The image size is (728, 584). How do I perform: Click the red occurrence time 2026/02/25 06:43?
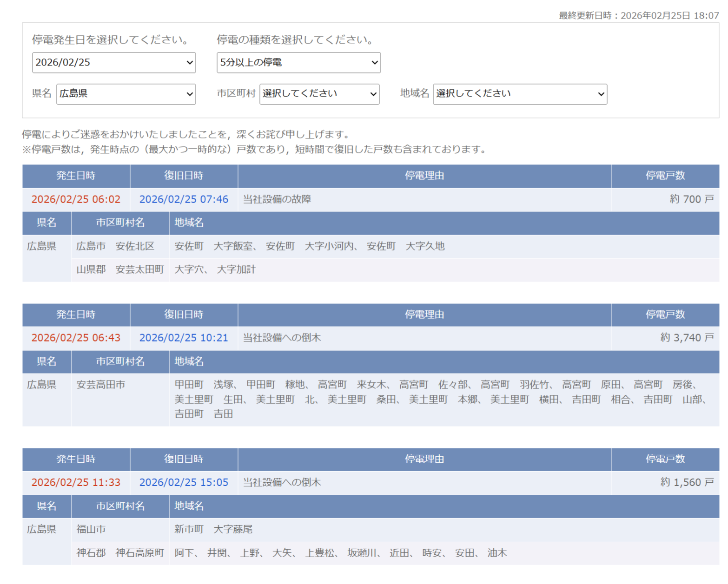click(76, 338)
